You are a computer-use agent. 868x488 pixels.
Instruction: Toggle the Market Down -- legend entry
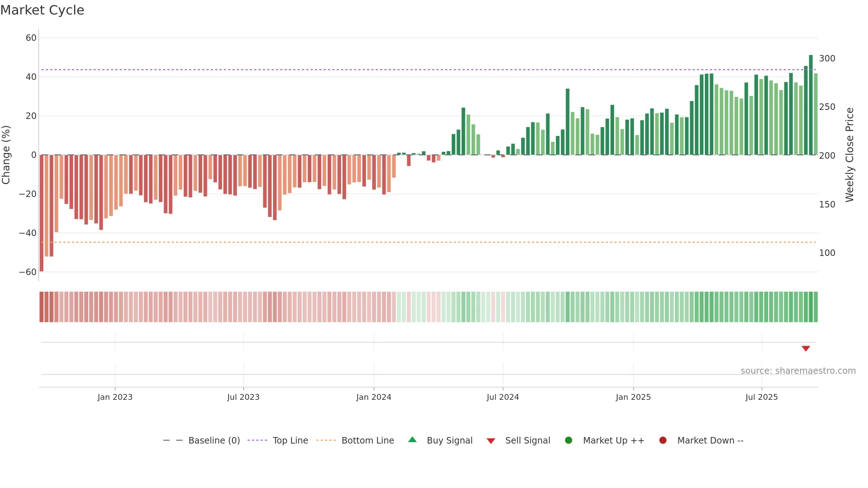[x=701, y=440]
